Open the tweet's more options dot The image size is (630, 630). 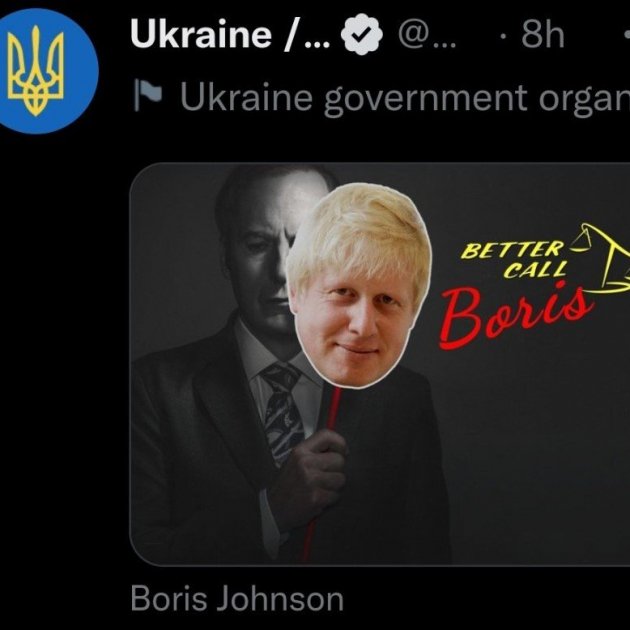627,35
